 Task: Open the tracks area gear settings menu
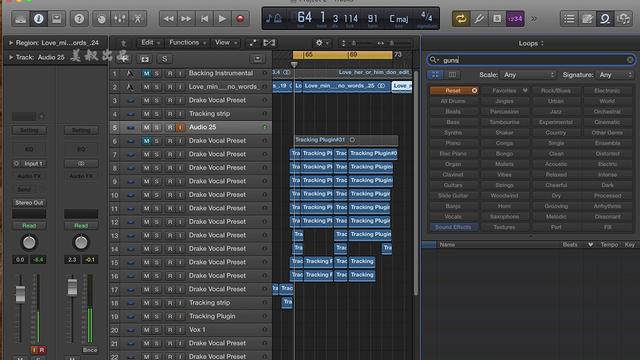tap(322, 43)
